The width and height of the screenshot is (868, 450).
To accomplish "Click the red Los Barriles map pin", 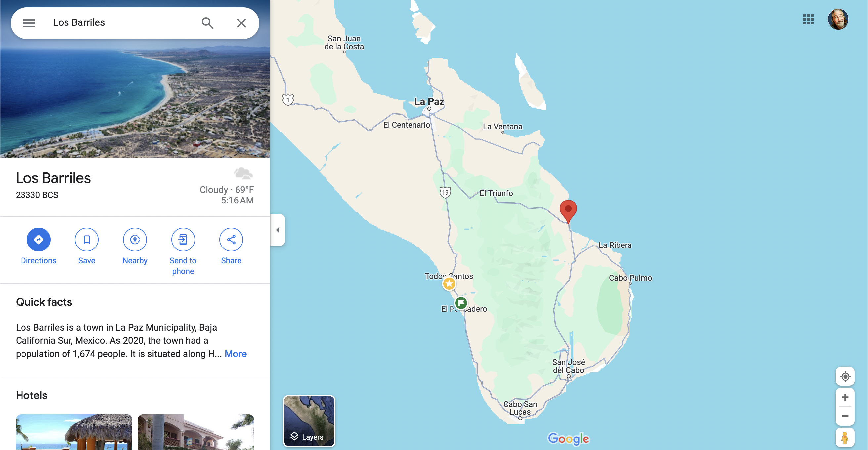I will click(568, 211).
